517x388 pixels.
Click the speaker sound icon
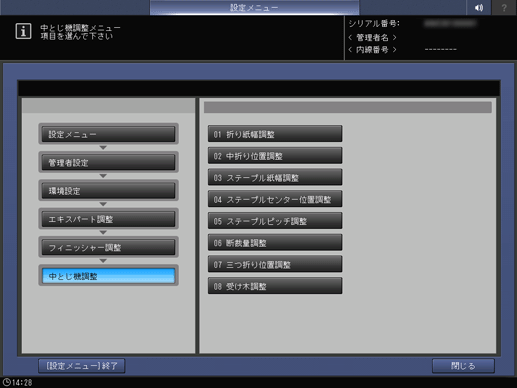pyautogui.click(x=479, y=7)
